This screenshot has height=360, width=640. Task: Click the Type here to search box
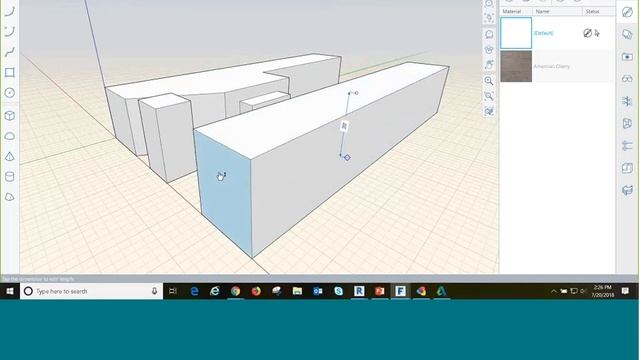(x=91, y=291)
